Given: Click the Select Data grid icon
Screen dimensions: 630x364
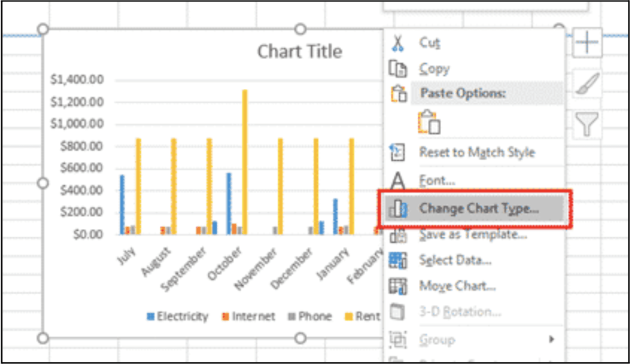Looking at the screenshot, I should [398, 260].
